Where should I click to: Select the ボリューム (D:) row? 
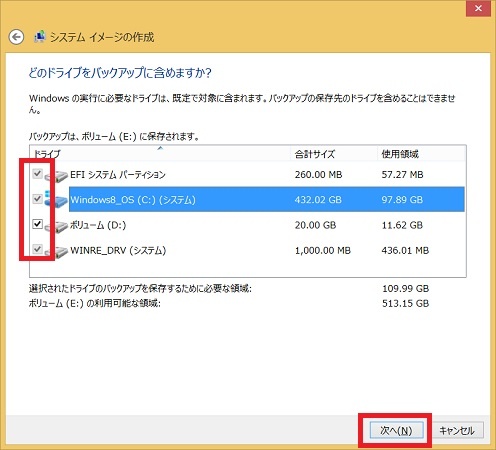248,225
